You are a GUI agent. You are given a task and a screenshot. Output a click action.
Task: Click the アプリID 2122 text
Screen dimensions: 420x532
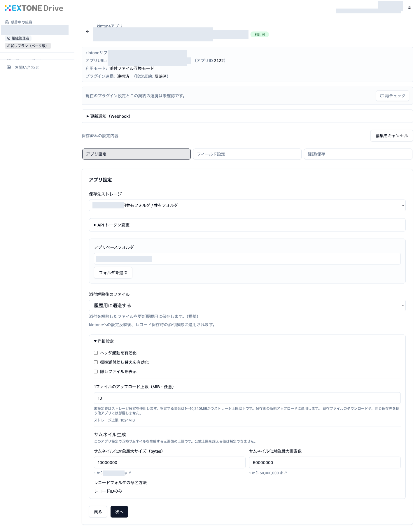point(210,61)
